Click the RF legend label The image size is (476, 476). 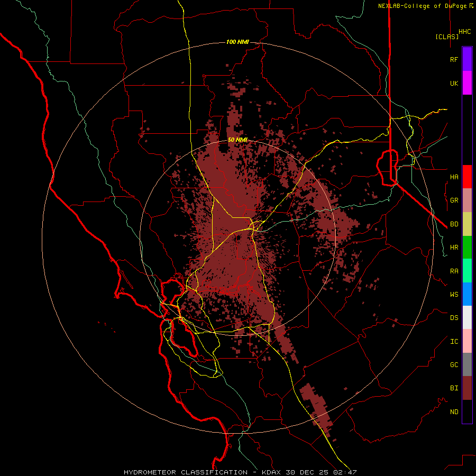[x=454, y=60]
